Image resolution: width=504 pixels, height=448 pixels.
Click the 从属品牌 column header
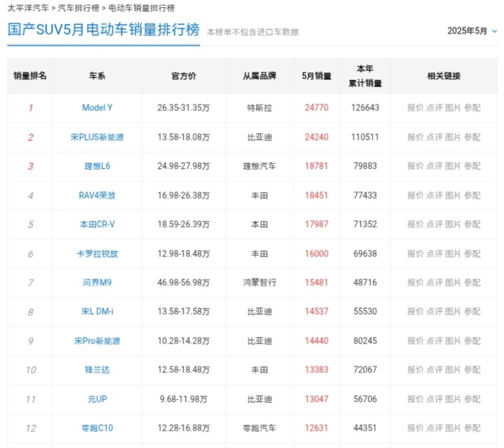coord(259,76)
